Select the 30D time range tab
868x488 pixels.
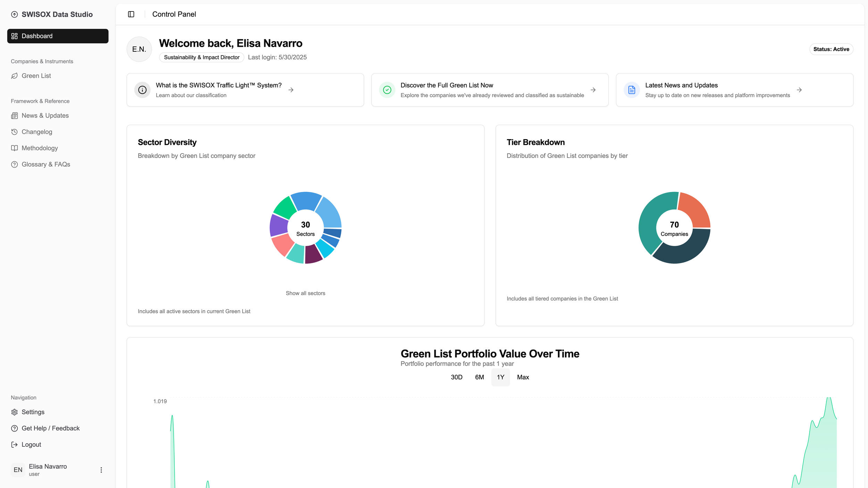click(x=456, y=377)
